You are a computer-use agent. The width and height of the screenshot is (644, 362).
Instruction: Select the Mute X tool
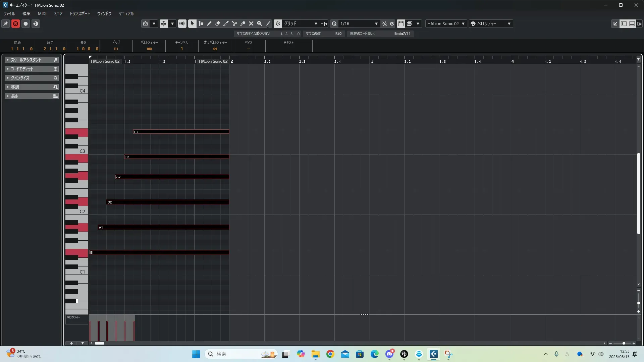click(x=251, y=23)
